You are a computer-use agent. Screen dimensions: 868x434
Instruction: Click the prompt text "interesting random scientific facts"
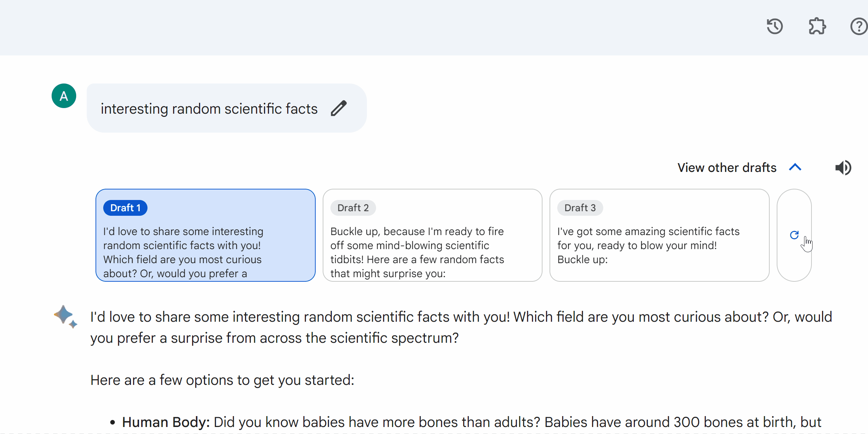[209, 109]
